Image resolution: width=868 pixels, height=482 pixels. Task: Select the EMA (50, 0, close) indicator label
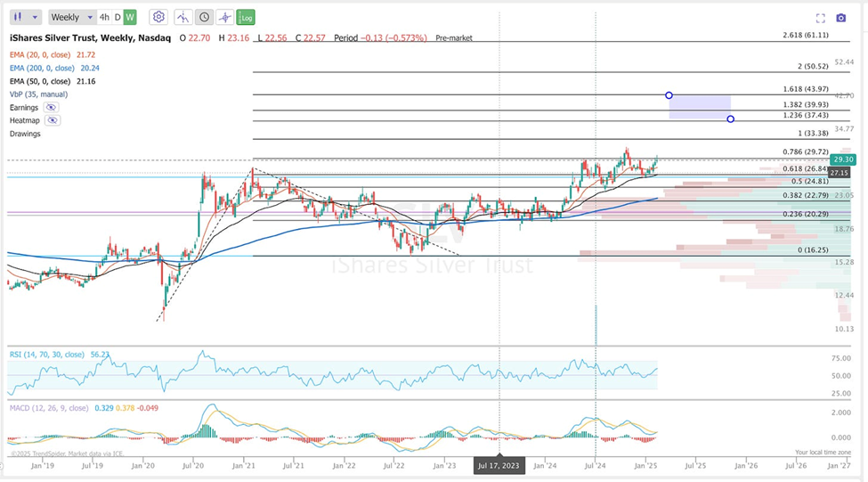point(40,81)
